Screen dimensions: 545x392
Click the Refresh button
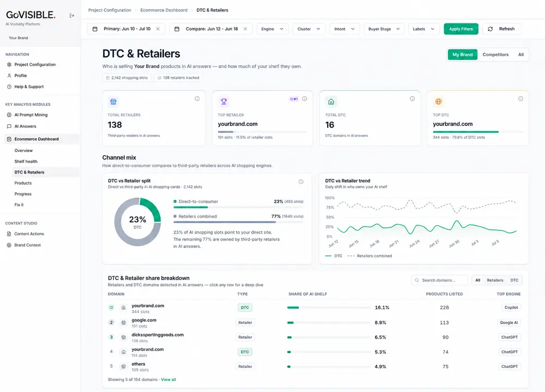[x=501, y=29]
